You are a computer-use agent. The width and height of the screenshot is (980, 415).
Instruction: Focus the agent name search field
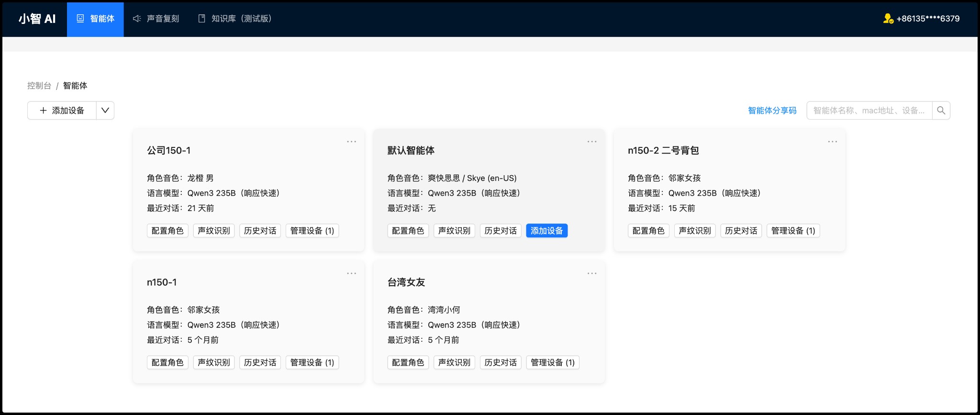[869, 111]
